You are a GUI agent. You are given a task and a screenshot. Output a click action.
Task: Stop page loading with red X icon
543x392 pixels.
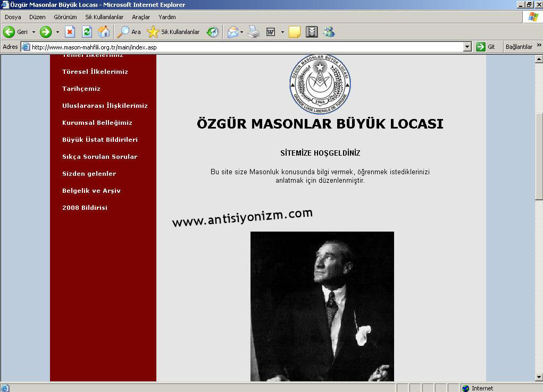[x=70, y=32]
